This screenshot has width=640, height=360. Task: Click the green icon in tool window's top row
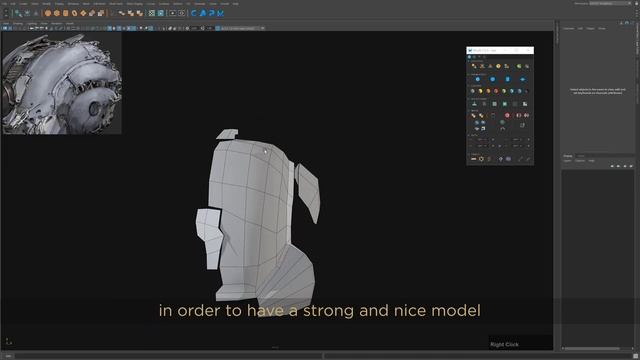[x=519, y=66]
